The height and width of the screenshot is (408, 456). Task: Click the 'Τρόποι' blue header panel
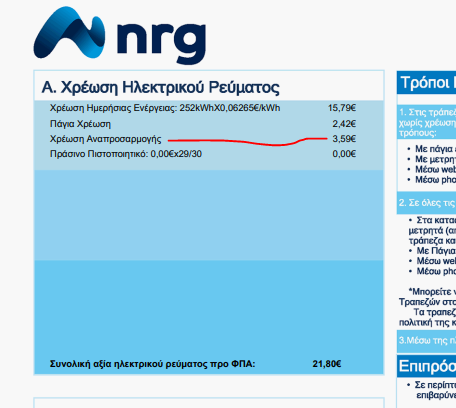pos(426,82)
